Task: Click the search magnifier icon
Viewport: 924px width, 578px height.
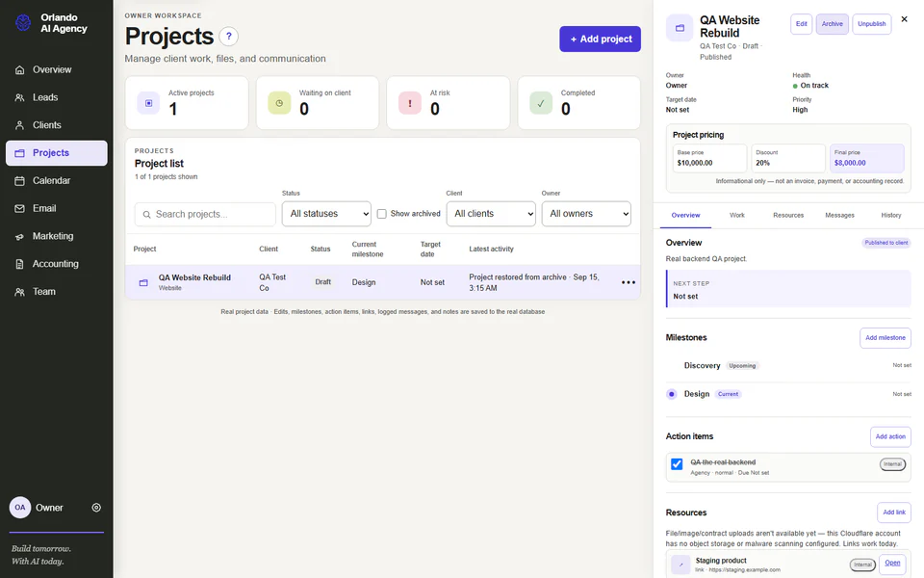Action: [x=146, y=215]
